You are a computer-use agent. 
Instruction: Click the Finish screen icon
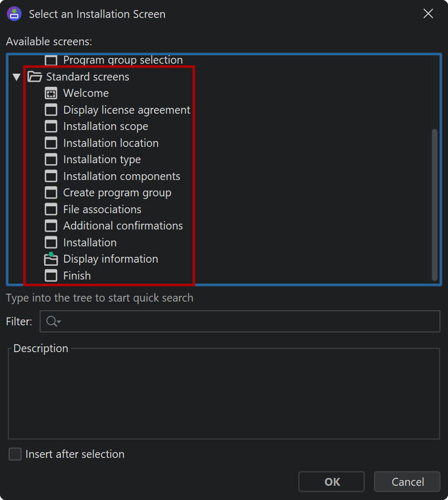click(51, 276)
